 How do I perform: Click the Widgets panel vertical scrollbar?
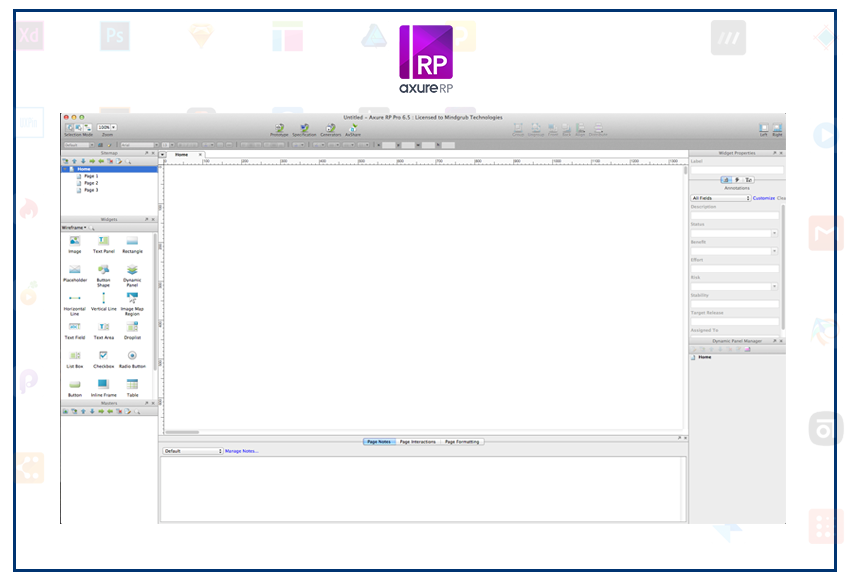(156, 302)
